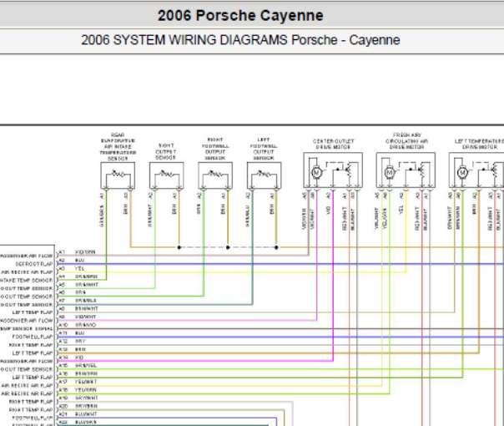
Task: Select the Right Output Sensor label
Action: tap(166, 152)
